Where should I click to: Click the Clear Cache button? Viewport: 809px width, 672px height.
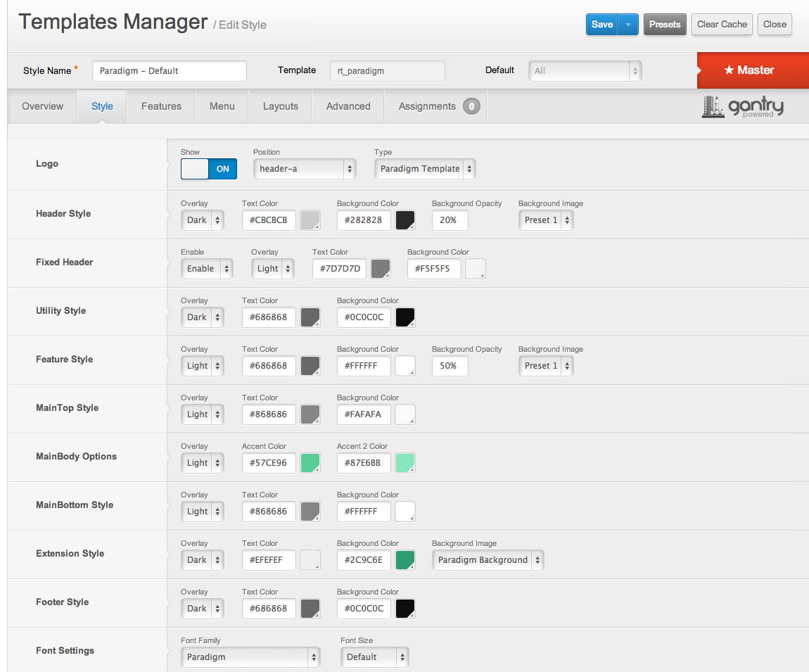[722, 24]
